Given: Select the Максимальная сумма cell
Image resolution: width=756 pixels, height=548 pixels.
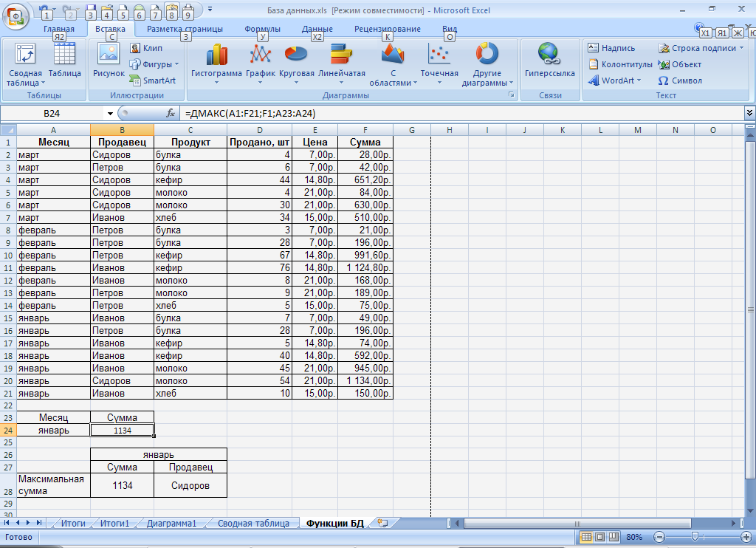Looking at the screenshot, I should click(53, 485).
